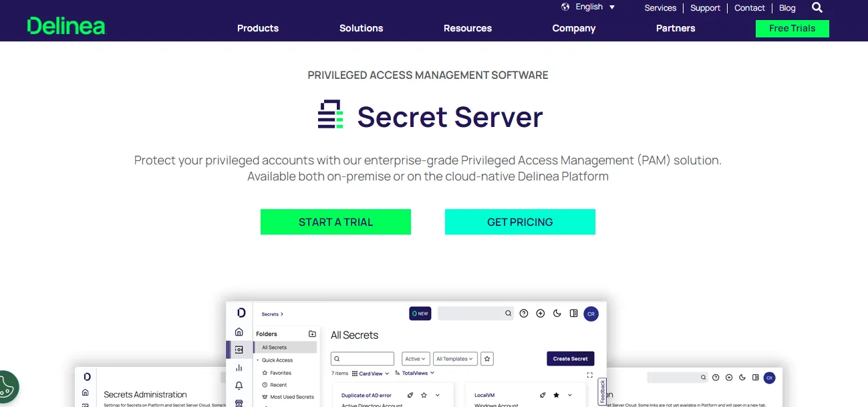This screenshot has height=407, width=868.
Task: Click the plus icon in All Secrets panel
Action: 541,313
